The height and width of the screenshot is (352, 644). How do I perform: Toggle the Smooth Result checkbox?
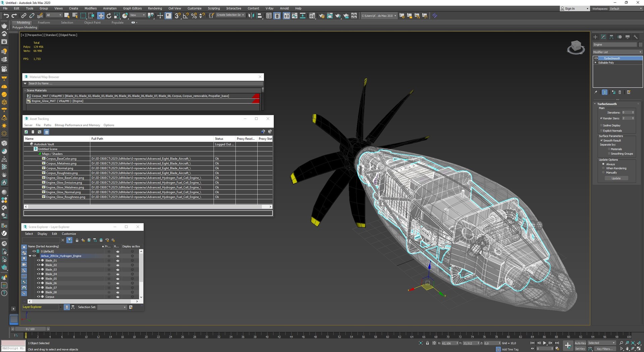(601, 140)
